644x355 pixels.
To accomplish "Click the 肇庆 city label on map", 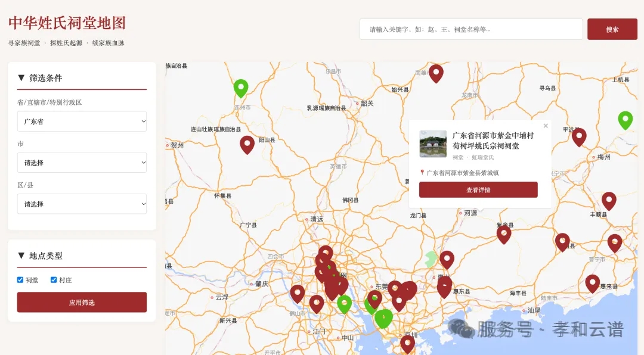I will (x=262, y=284).
